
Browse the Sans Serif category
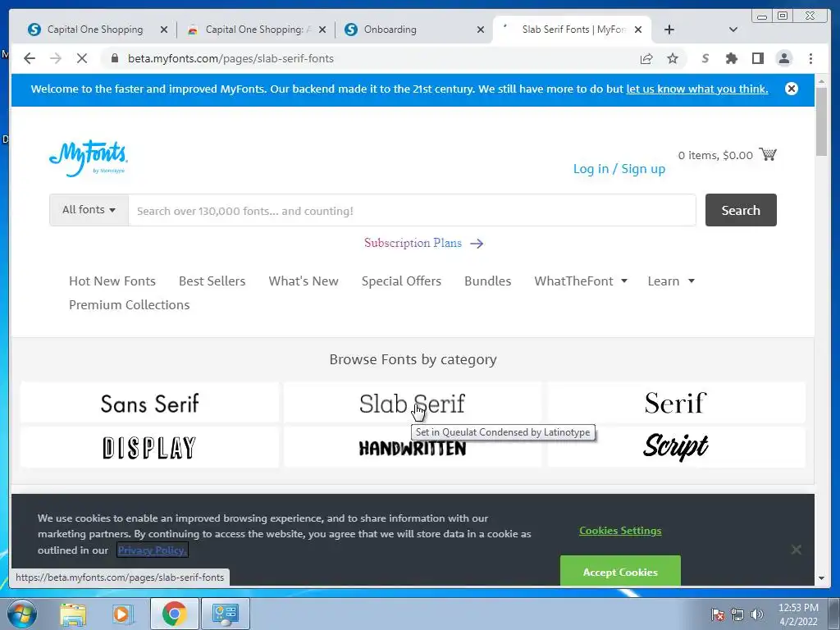(149, 403)
